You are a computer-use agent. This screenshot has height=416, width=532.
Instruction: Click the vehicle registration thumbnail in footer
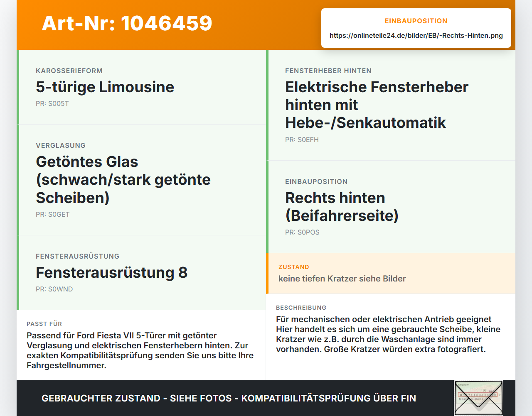pos(478,398)
